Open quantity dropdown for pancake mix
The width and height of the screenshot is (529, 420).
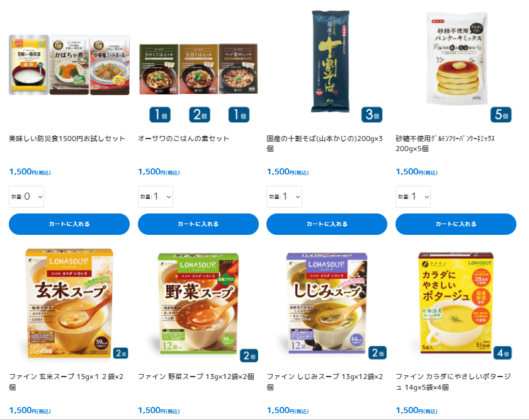pyautogui.click(x=413, y=196)
